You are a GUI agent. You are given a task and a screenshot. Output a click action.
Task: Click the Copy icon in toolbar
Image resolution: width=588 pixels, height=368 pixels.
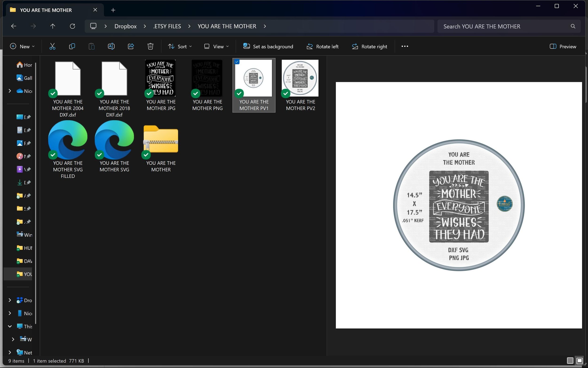[x=72, y=46]
